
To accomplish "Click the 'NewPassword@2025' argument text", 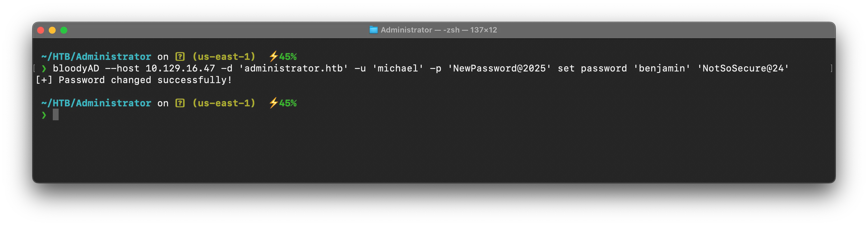I will click(x=499, y=69).
